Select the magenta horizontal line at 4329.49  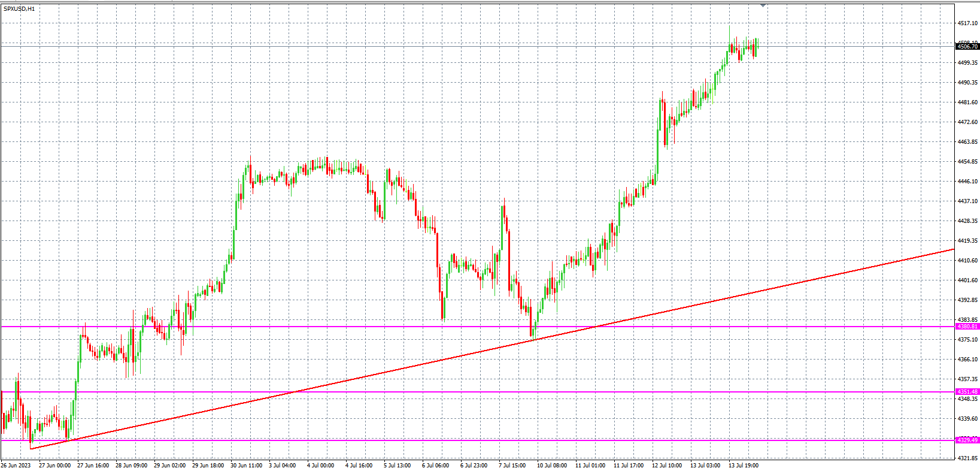[x=479, y=440]
